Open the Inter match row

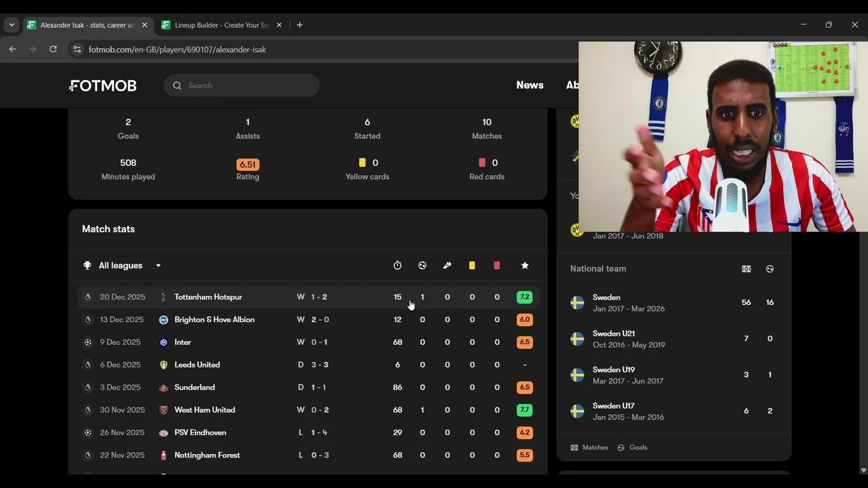pyautogui.click(x=308, y=342)
